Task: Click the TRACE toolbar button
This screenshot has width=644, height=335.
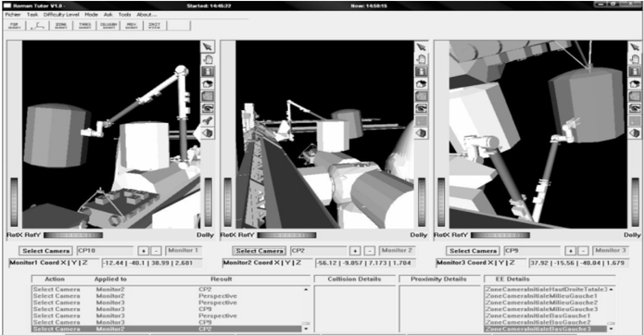Action: [x=85, y=25]
